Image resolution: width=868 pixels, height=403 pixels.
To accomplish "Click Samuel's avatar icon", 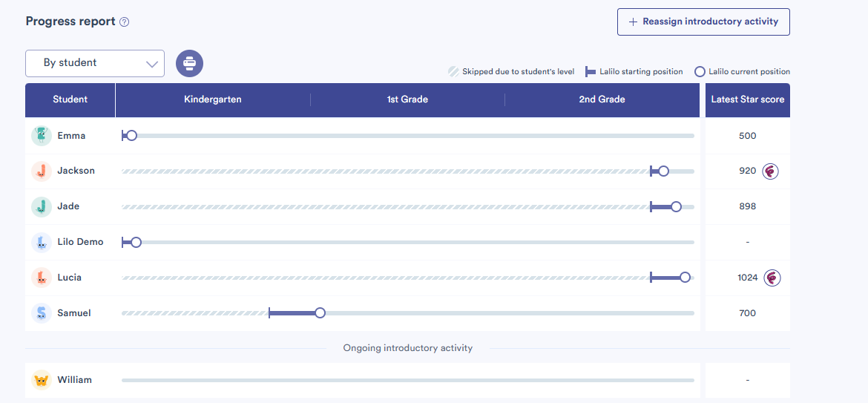I will 42,312.
